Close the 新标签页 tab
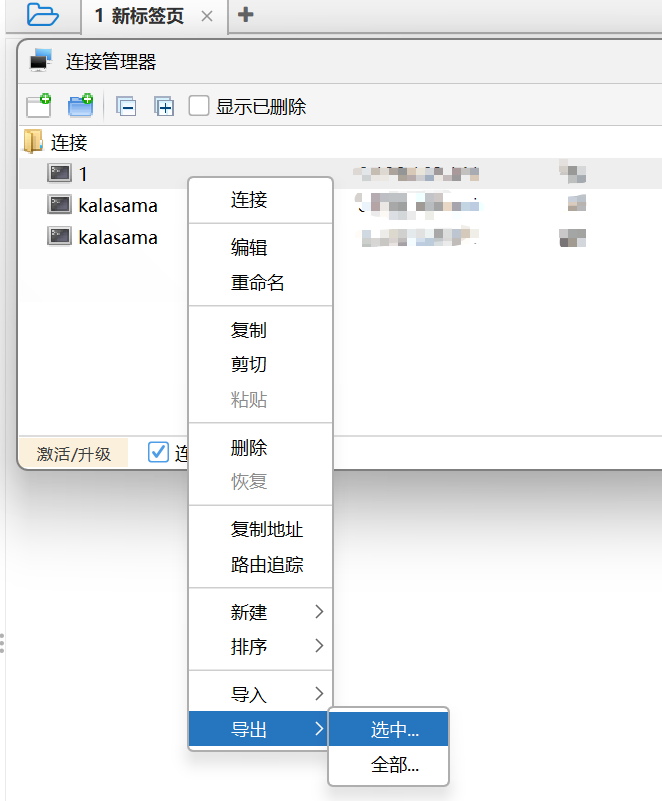 click(x=207, y=16)
